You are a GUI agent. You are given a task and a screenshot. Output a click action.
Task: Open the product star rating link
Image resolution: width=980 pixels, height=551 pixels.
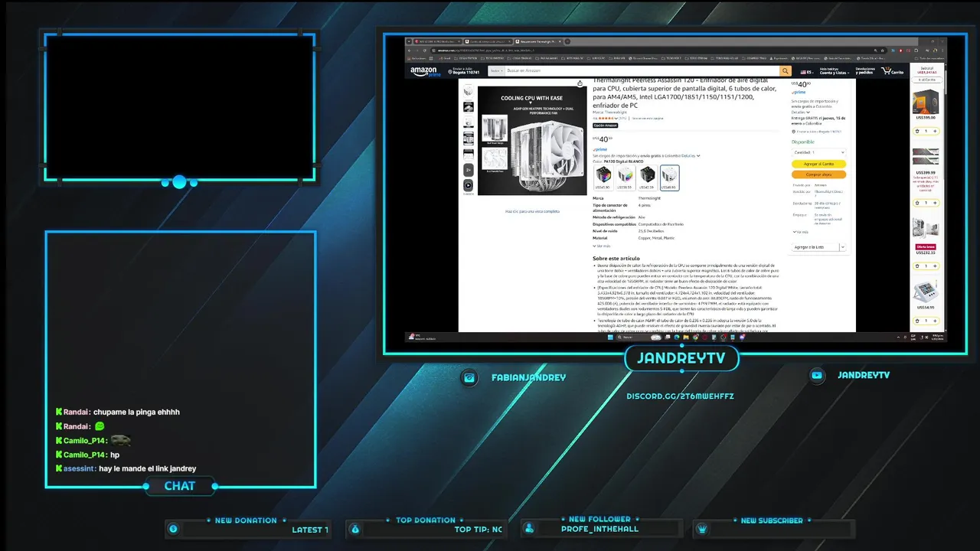607,118
